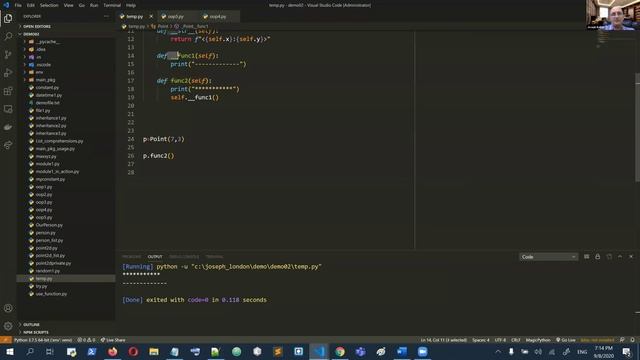Open the Source Control view
640x360 pixels.
point(8,54)
